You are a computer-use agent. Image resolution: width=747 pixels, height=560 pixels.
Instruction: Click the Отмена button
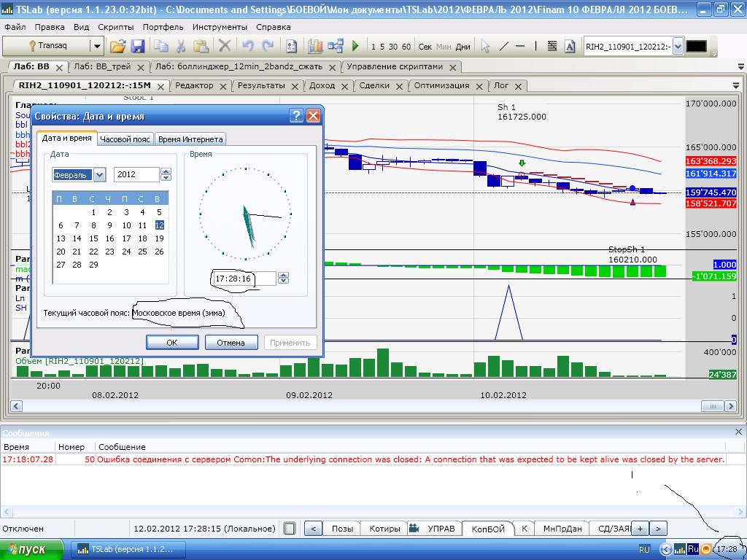pos(231,343)
